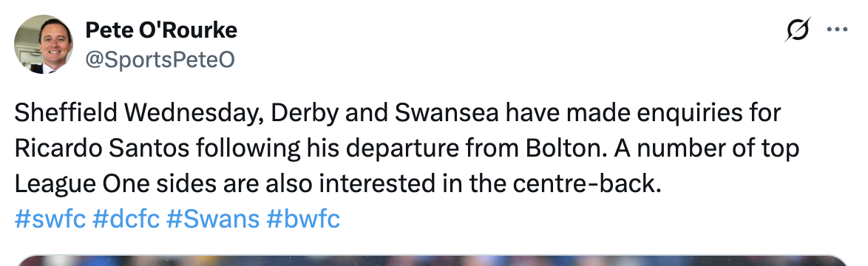The width and height of the screenshot is (868, 266).
Task: Open Grok explain icon on the post
Action: pos(798,30)
